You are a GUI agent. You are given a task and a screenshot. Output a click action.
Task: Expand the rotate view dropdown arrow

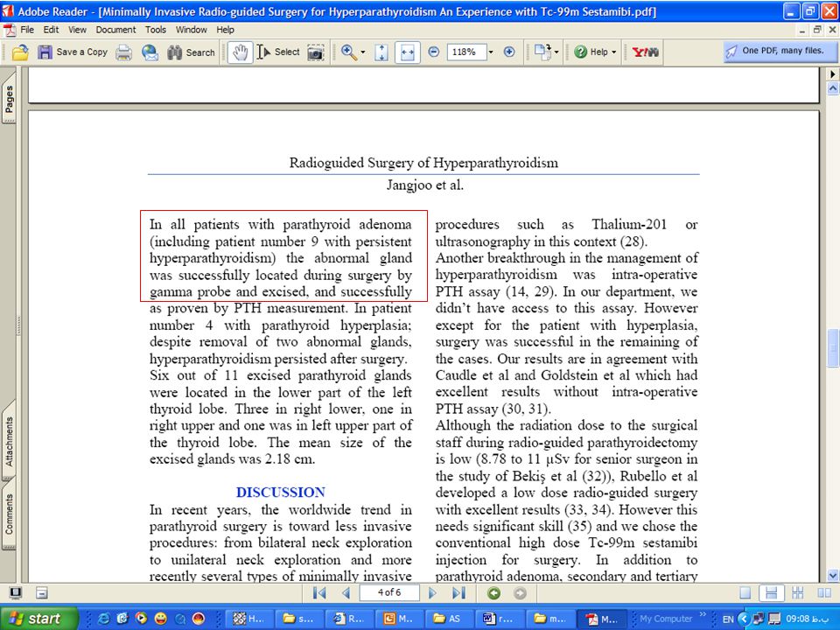[556, 52]
